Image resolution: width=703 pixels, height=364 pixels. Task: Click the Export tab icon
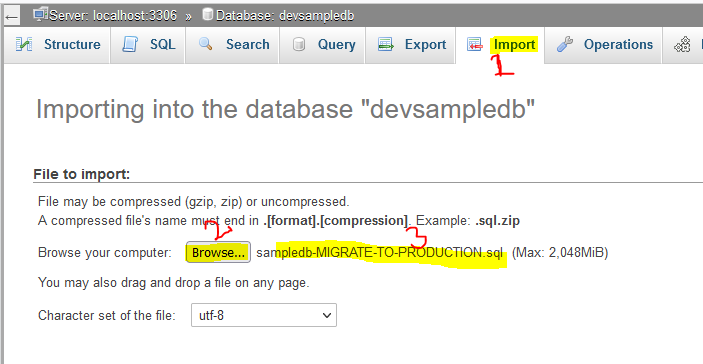386,44
